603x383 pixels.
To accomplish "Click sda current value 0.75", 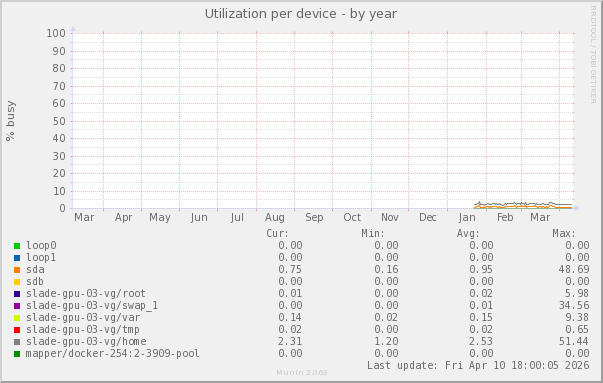I will 290,269.
